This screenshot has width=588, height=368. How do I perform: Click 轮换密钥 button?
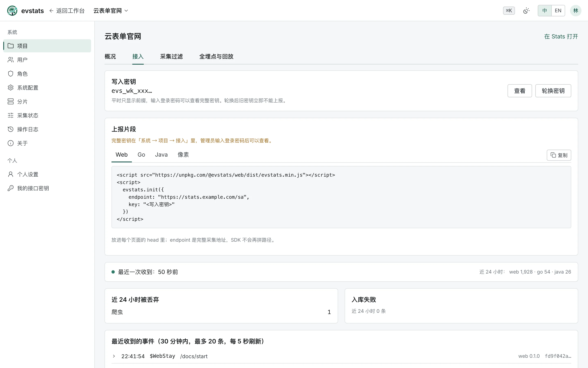point(553,91)
